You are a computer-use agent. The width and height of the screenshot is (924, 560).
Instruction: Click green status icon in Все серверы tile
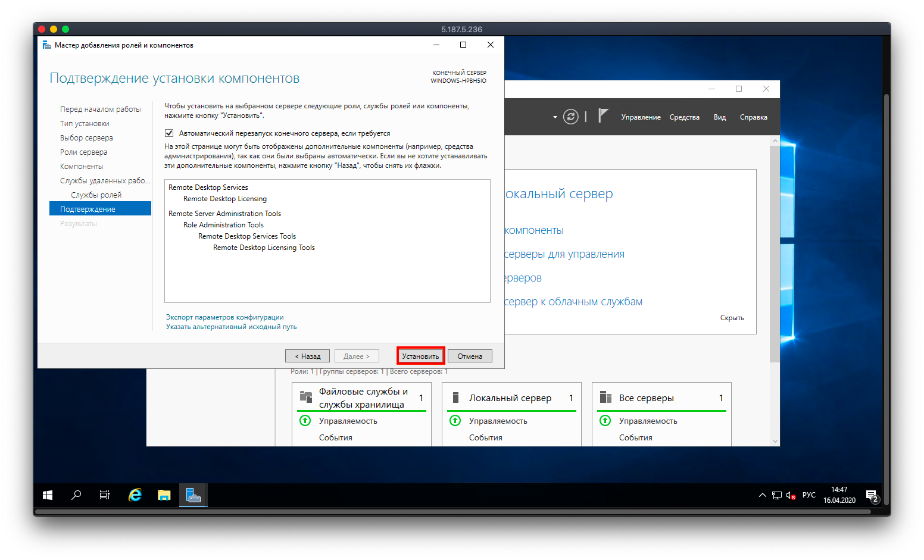pyautogui.click(x=605, y=421)
